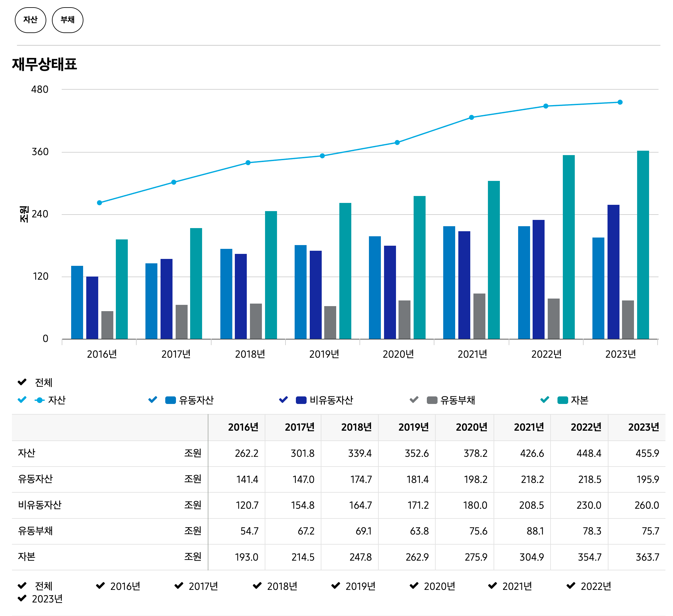This screenshot has width=673, height=616.
Task: Toggle the 2016년 year filter checkmark
Action: (100, 585)
